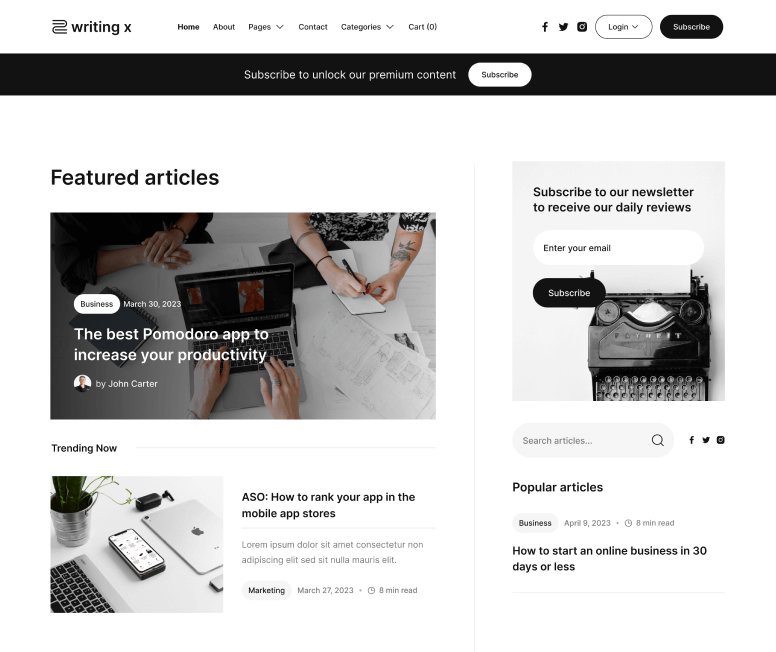Expand the Pages dropdown menu
Viewport: 776px width, 652px height.
point(266,27)
